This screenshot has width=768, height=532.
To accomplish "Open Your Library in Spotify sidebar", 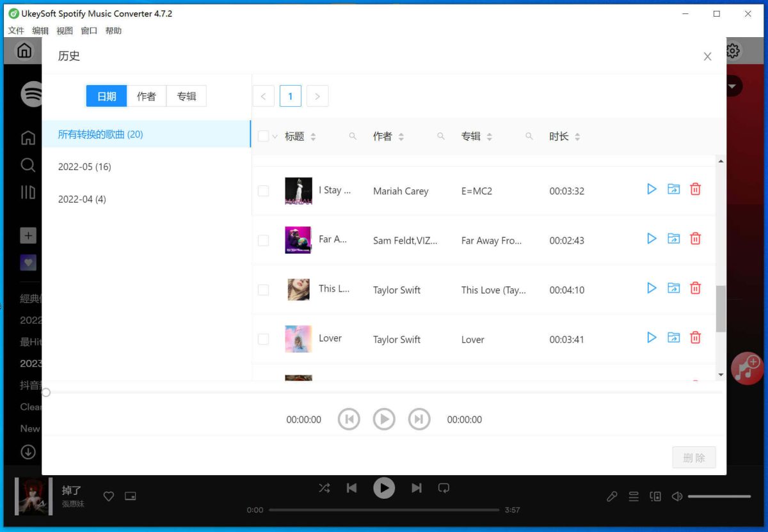I will coord(28,192).
